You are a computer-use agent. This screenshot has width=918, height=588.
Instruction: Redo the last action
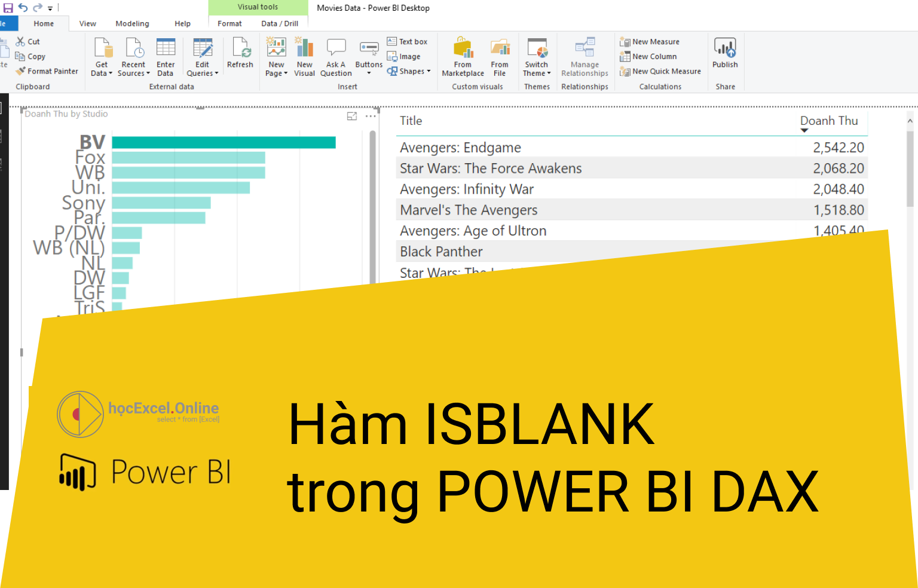pos(38,8)
